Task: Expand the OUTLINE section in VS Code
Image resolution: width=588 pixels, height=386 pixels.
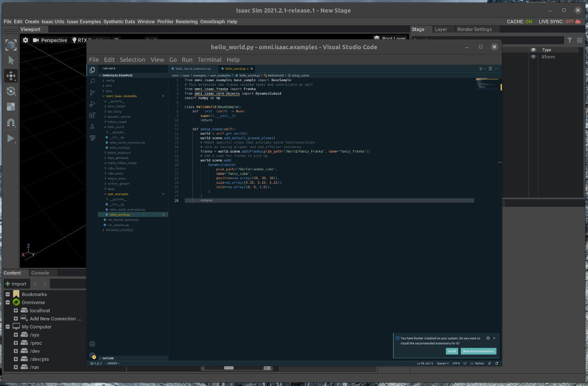Action: pos(108,358)
